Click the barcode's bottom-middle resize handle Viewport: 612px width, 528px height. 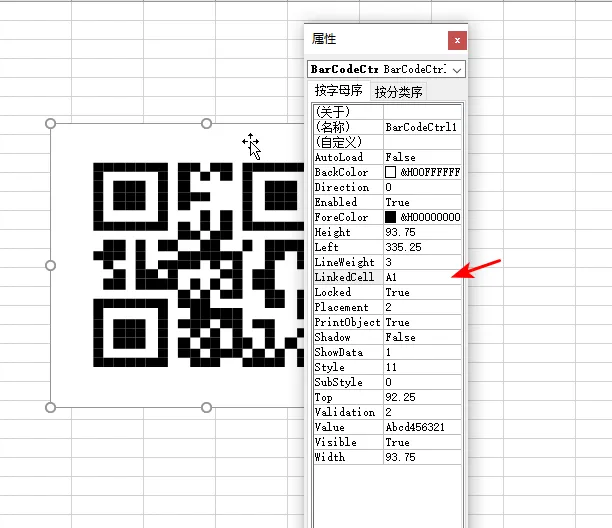[206, 407]
